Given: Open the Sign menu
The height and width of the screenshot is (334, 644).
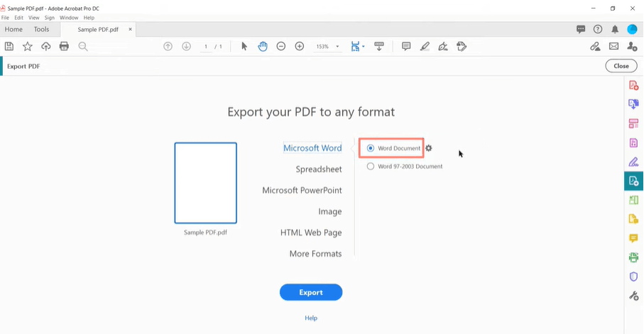Looking at the screenshot, I should (x=49, y=18).
